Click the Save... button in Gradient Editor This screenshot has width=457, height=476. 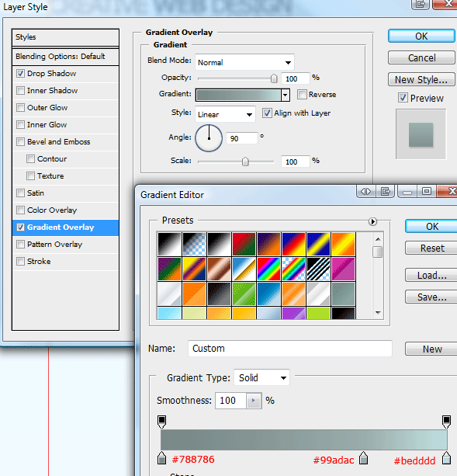[x=432, y=297]
